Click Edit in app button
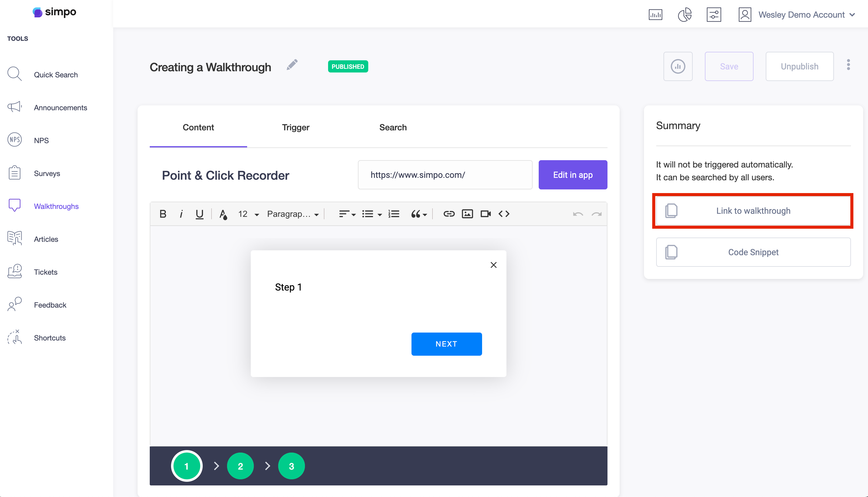This screenshot has height=497, width=868. pyautogui.click(x=573, y=175)
